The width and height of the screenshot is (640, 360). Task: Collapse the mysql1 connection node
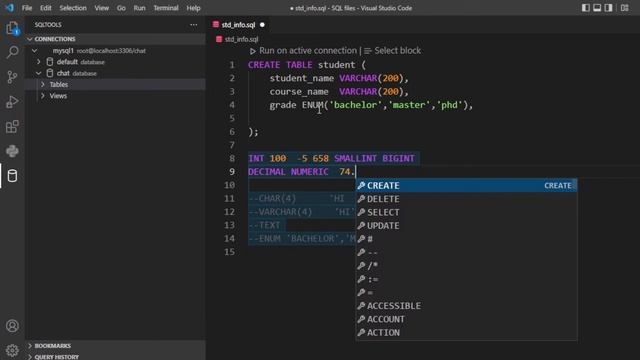point(35,51)
